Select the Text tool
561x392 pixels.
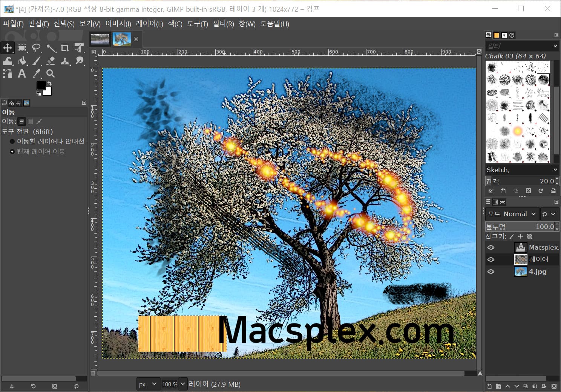pos(22,73)
